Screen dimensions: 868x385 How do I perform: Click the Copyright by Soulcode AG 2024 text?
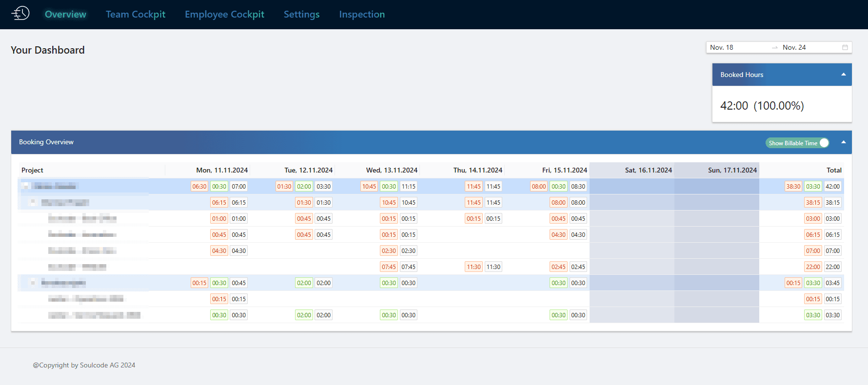pyautogui.click(x=84, y=365)
